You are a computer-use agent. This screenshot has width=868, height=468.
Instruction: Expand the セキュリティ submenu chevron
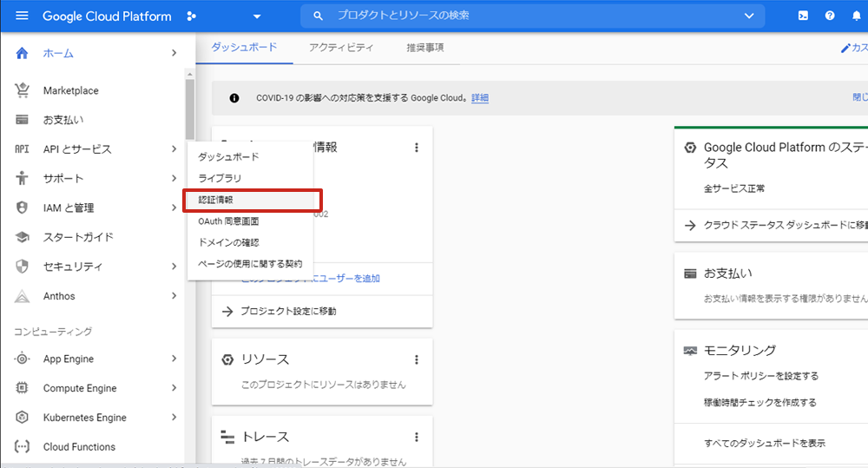tap(174, 267)
